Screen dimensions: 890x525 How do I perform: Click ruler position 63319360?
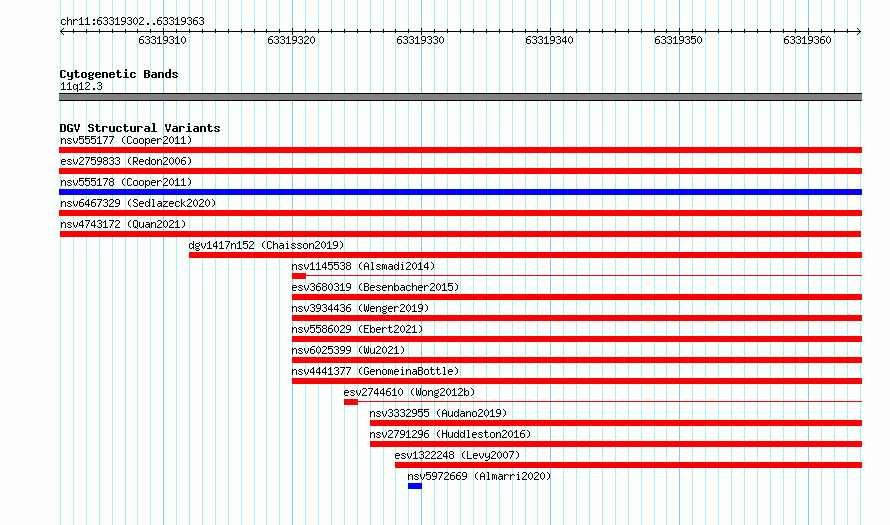[x=807, y=40]
